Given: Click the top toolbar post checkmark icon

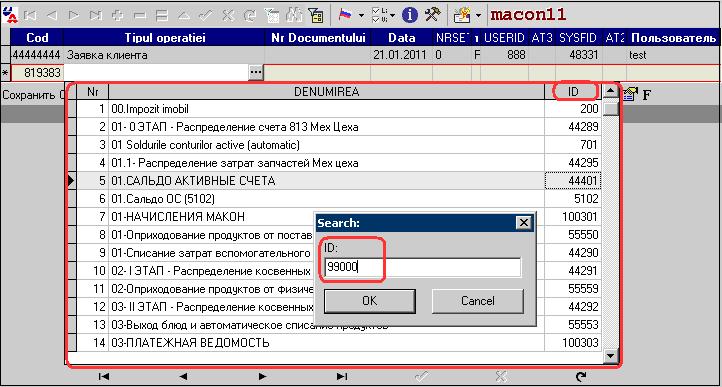Looking at the screenshot, I should (x=206, y=15).
